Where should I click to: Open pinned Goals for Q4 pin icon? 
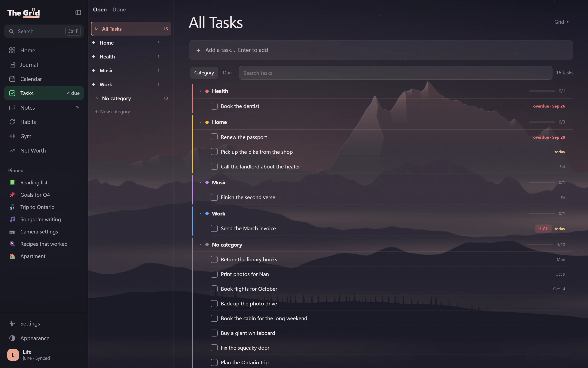coord(12,195)
